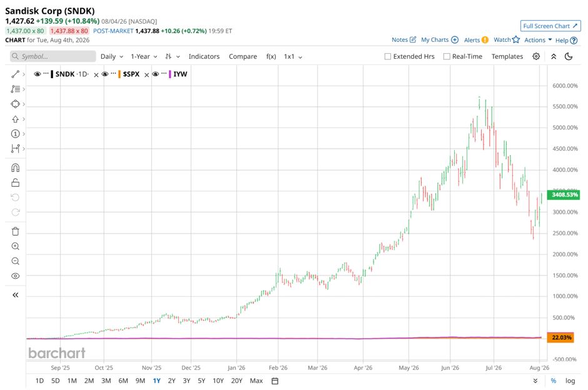Choose the shapes drawing tool

[15, 104]
